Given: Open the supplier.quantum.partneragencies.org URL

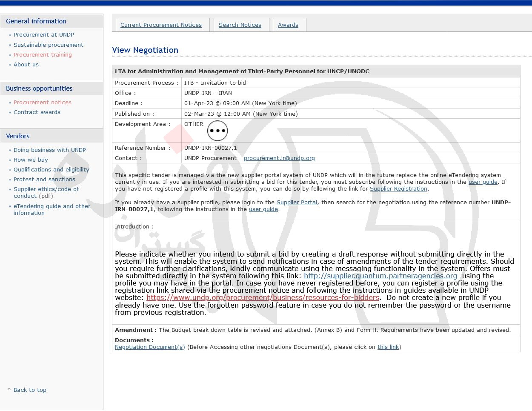Looking at the screenshot, I should click(x=380, y=276).
